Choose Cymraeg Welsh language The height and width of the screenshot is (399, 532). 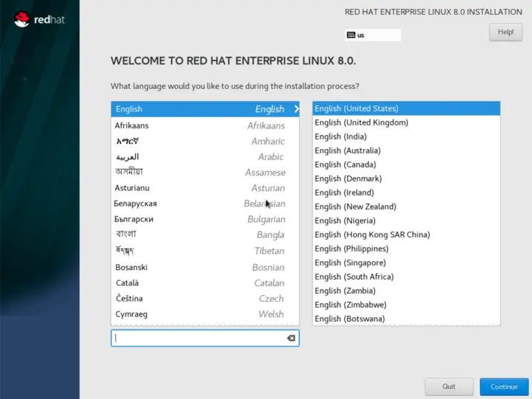205,314
